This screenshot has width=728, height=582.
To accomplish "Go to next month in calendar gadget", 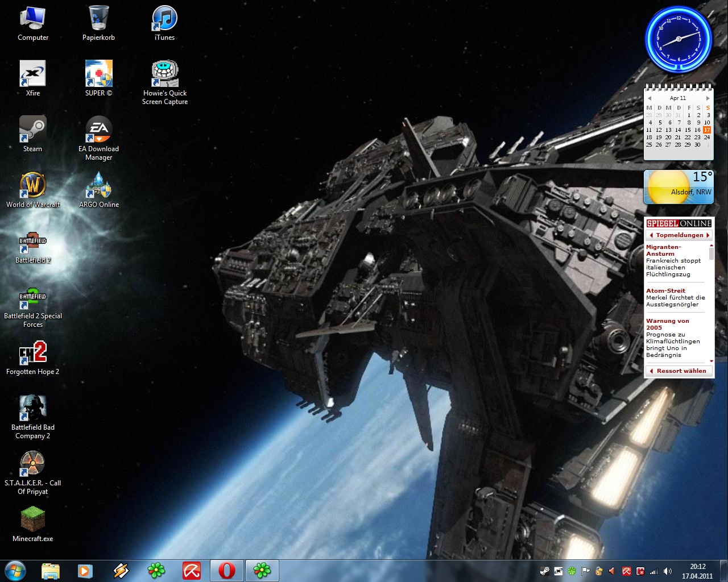I will click(x=708, y=98).
